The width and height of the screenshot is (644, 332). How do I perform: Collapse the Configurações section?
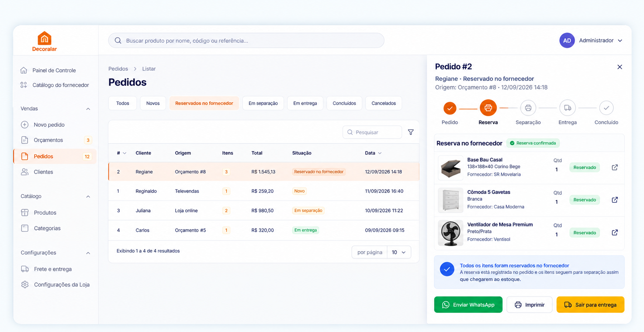click(x=88, y=253)
